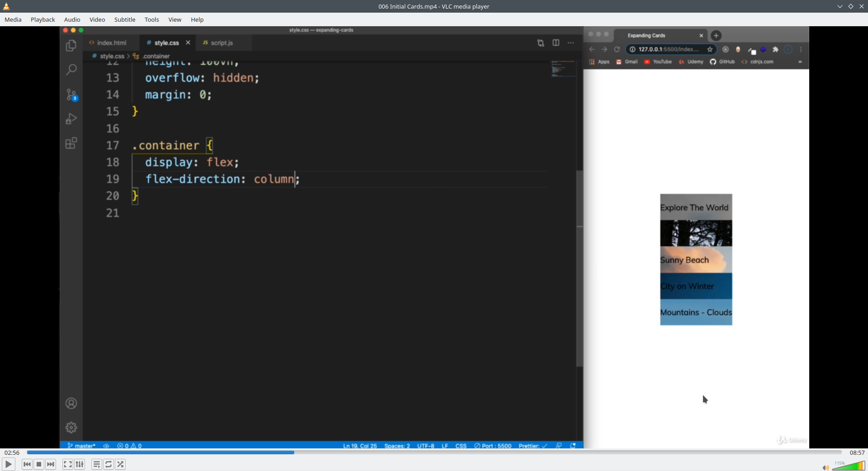Open the Manage gear icon in VS Code
The width and height of the screenshot is (868, 471).
[x=71, y=428]
